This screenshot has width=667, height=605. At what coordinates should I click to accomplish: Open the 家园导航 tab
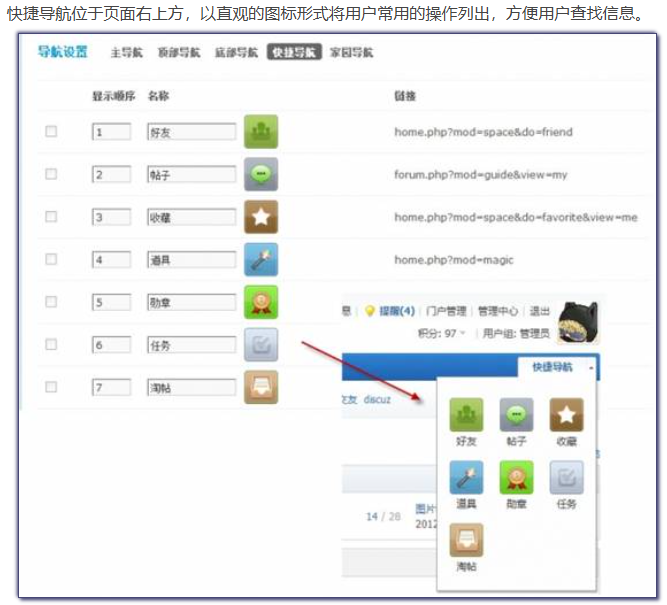(x=352, y=53)
